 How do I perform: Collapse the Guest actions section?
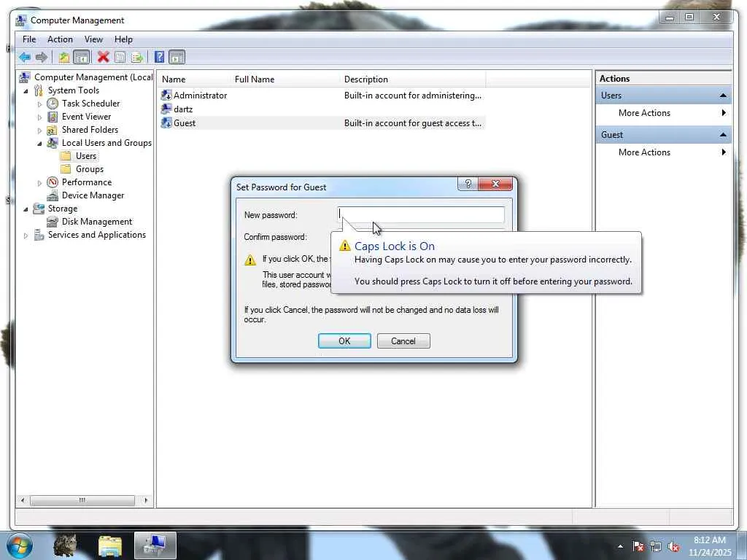(x=723, y=135)
